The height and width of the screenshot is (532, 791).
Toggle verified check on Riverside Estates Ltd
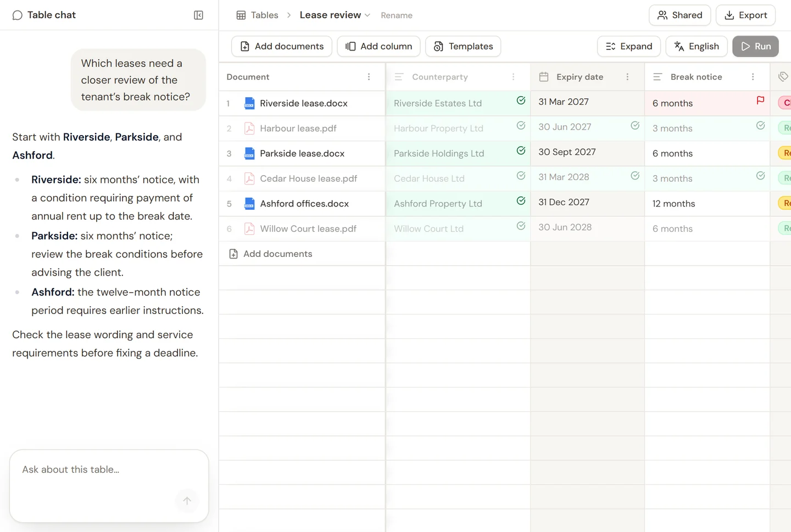click(521, 100)
